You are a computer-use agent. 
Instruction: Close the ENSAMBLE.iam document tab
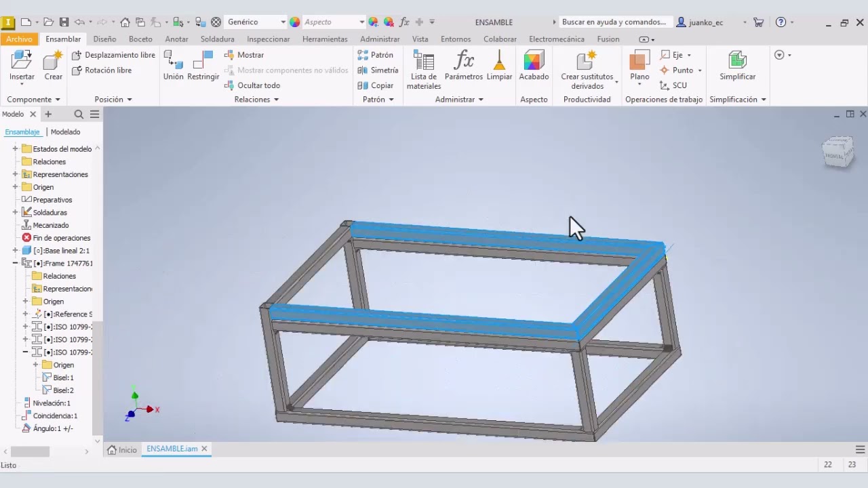pos(204,449)
